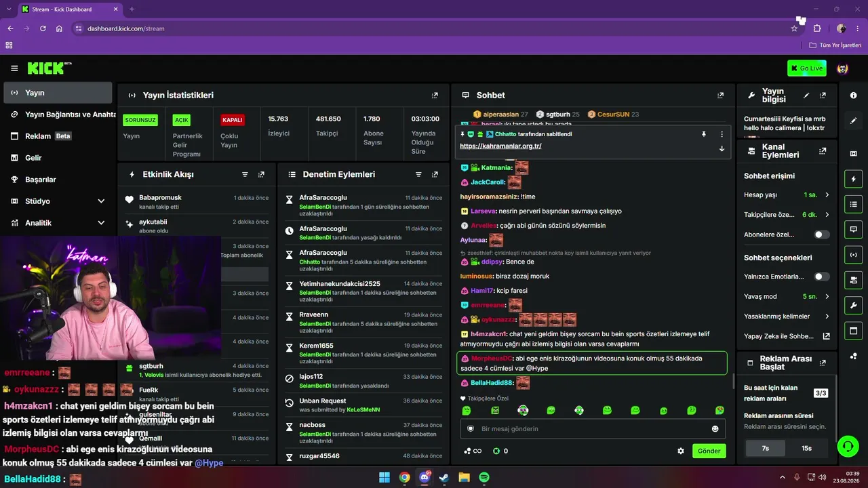Expand the Analitik sidebar section
The image size is (868, 488).
pos(101,223)
